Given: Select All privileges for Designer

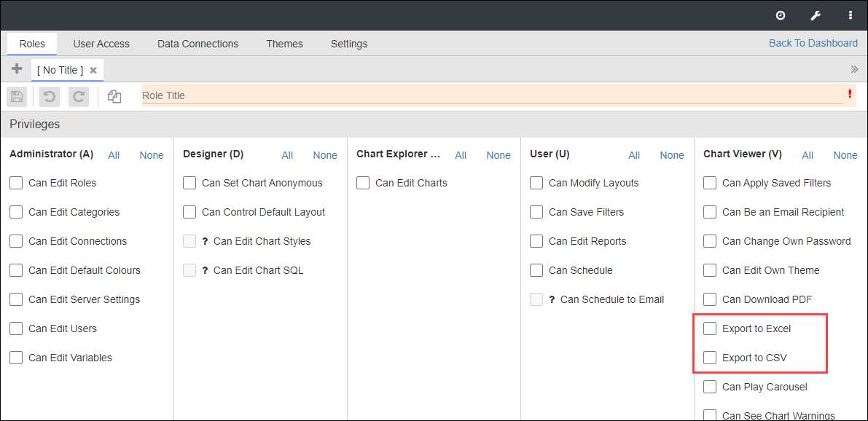Looking at the screenshot, I should pos(287,154).
